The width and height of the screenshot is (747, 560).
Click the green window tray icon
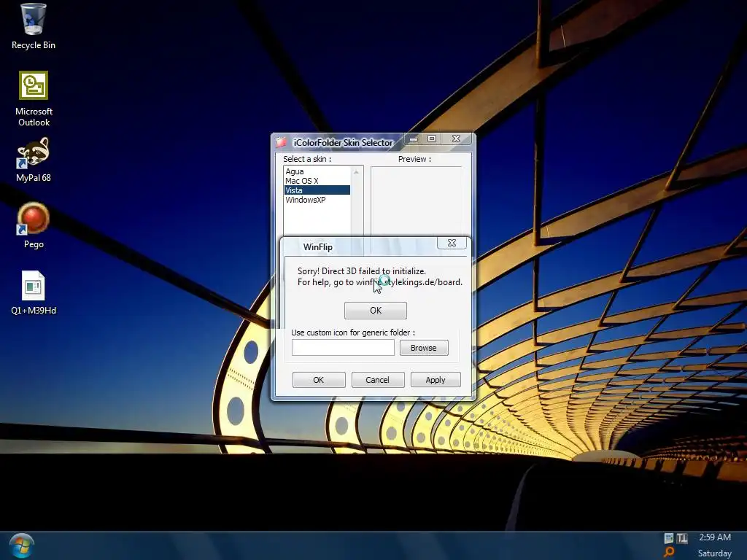click(x=669, y=538)
